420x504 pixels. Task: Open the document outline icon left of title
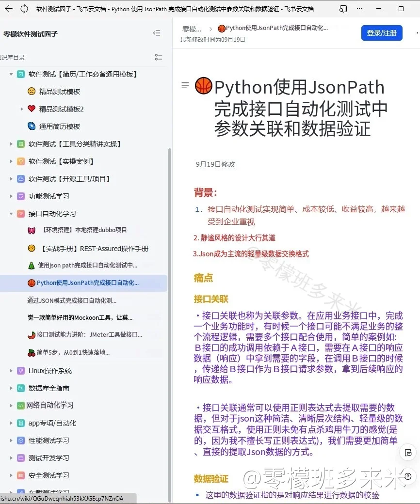click(x=185, y=85)
